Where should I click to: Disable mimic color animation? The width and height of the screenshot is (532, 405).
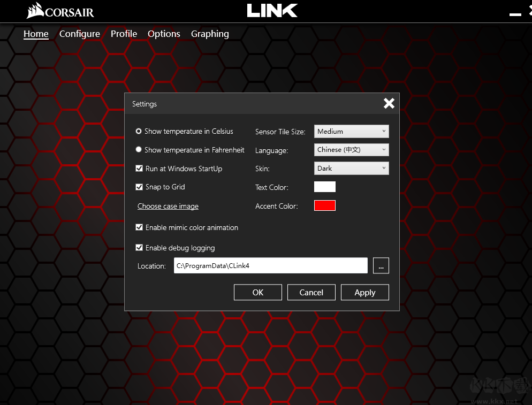139,227
